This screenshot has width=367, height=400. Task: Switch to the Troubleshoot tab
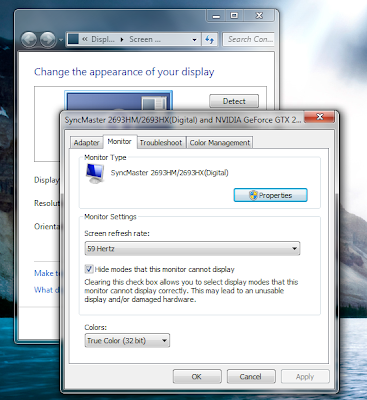(x=161, y=143)
